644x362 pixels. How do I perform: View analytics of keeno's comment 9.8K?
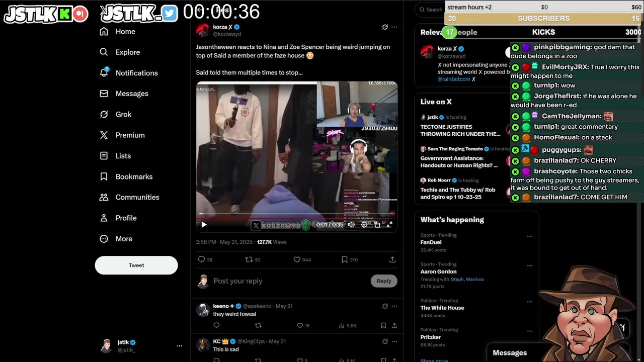point(348,326)
